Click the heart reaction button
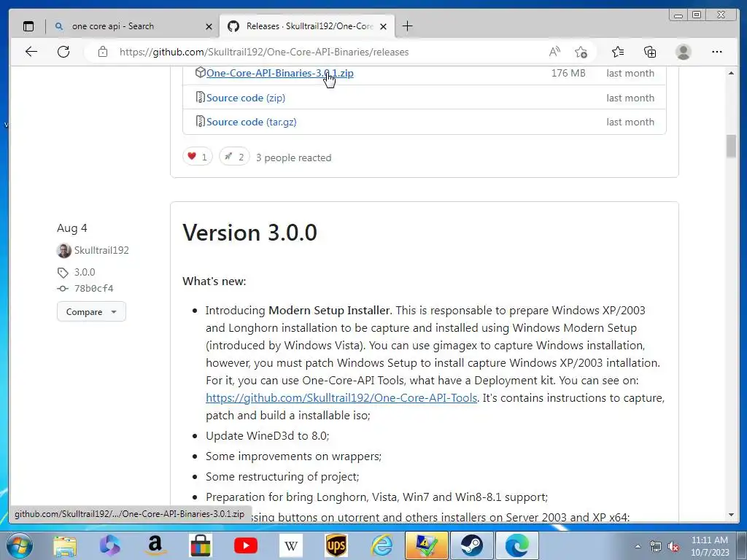The image size is (747, 560). tap(197, 157)
